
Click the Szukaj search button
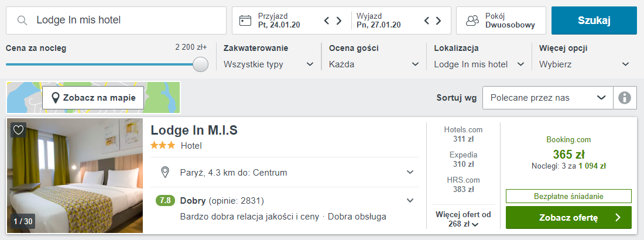pyautogui.click(x=594, y=20)
